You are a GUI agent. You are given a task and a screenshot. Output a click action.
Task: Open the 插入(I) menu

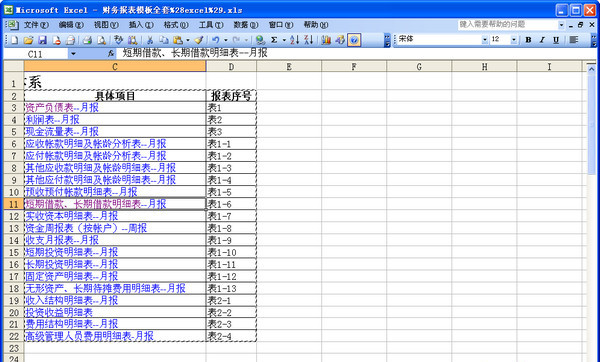click(x=141, y=25)
